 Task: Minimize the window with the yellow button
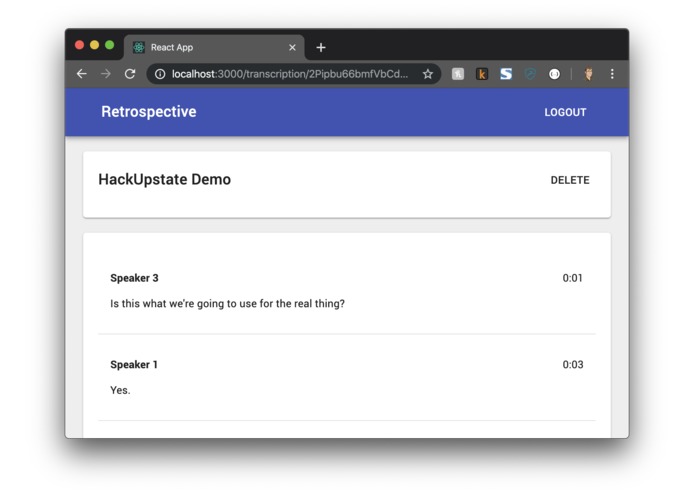(94, 45)
